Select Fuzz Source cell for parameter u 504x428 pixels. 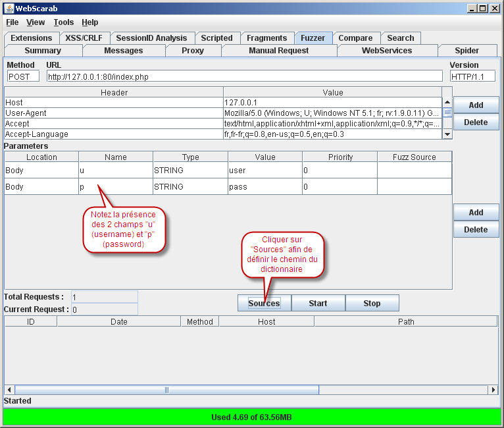[415, 170]
